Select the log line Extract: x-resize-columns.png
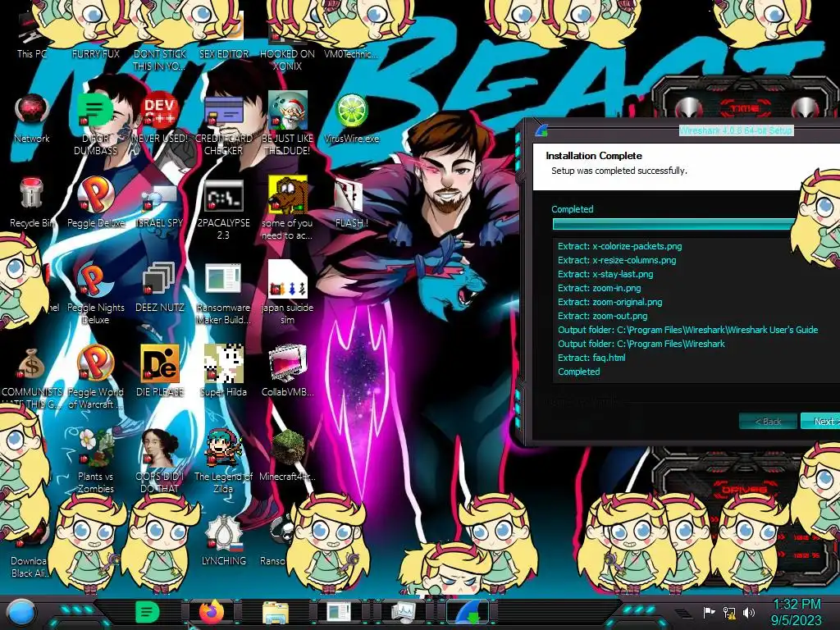840x630 pixels. 617,260
